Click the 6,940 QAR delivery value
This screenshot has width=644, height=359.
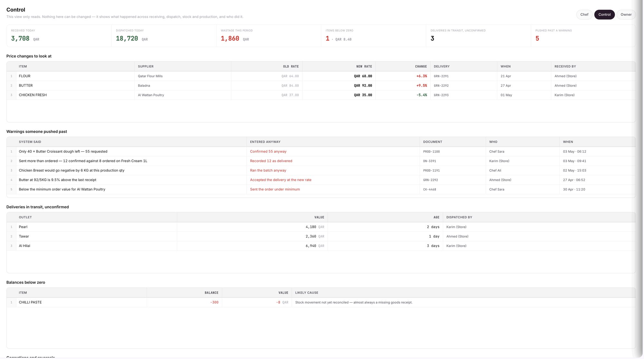(315, 246)
